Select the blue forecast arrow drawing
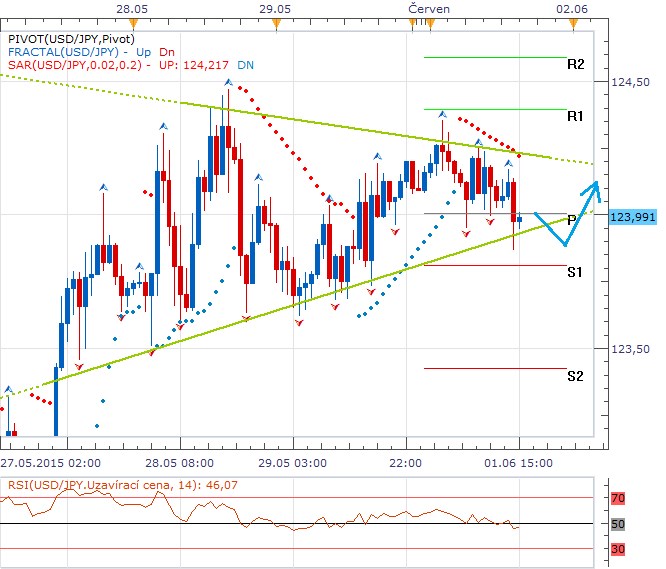Screen dimensions: 666x569 [567, 213]
